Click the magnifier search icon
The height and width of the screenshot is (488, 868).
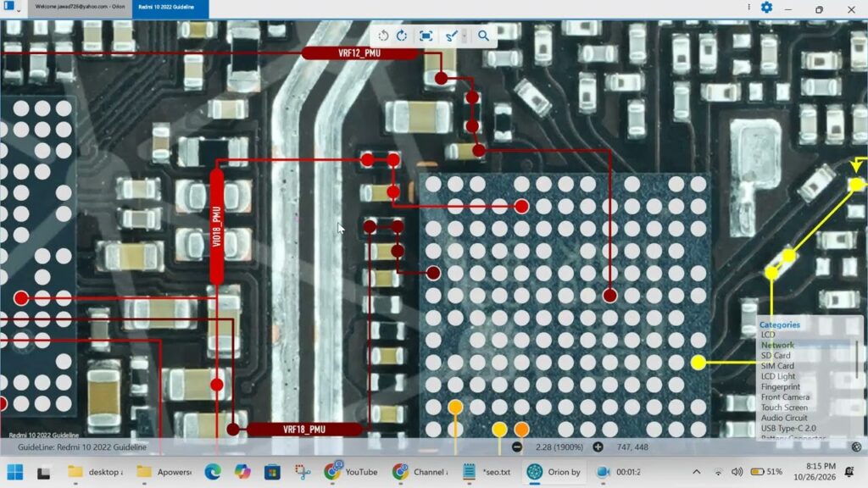[x=483, y=36]
